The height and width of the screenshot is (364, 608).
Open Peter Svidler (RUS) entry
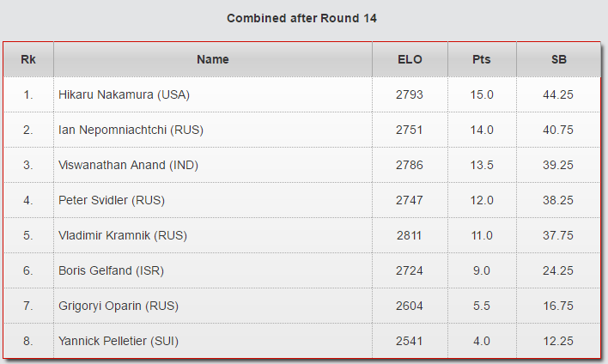click(112, 201)
